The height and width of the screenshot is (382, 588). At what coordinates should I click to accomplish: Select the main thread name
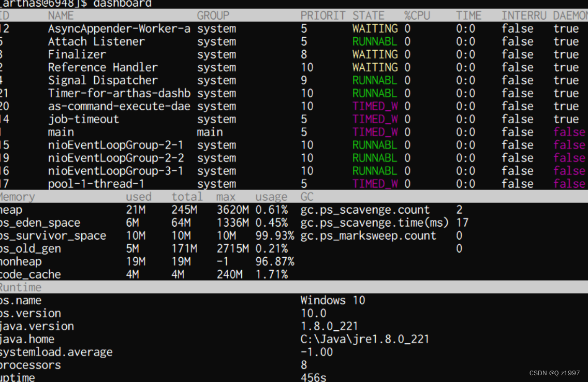[x=61, y=133]
